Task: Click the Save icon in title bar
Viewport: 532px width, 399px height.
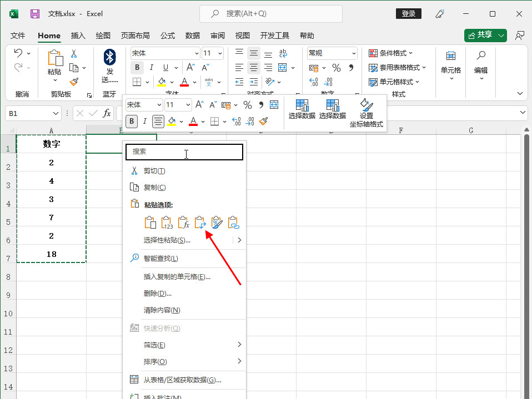Action: point(35,13)
